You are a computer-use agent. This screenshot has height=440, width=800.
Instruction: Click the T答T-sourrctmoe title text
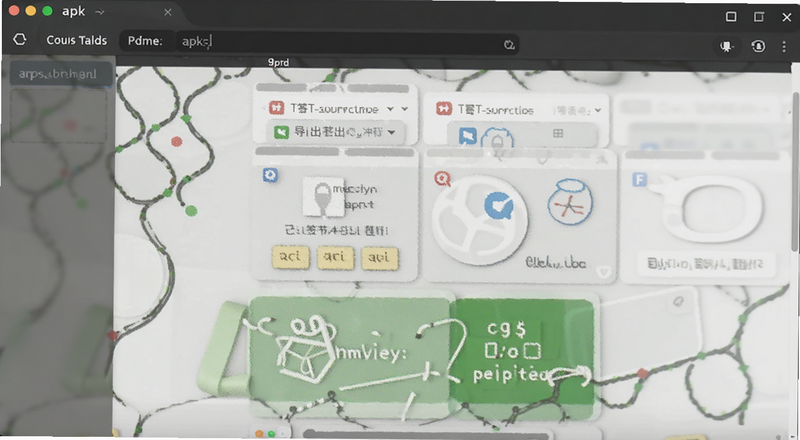[x=334, y=109]
